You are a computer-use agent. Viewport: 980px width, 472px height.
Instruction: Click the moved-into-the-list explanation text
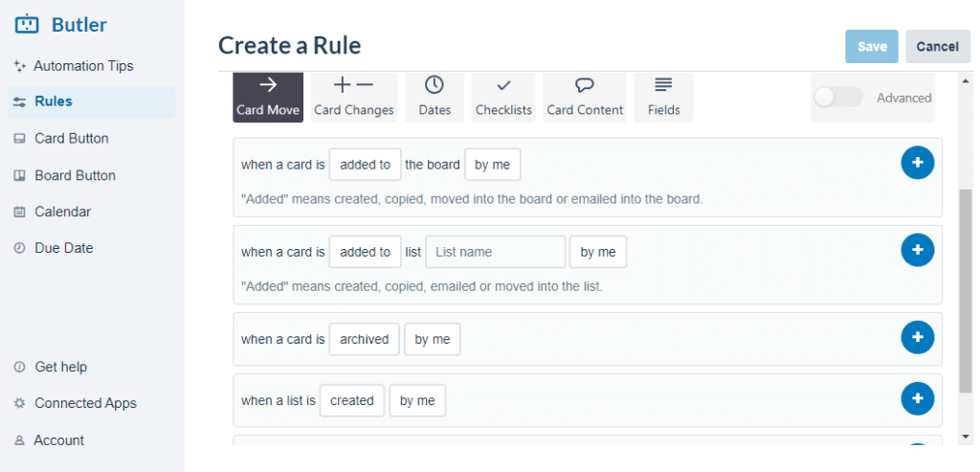[x=422, y=287]
